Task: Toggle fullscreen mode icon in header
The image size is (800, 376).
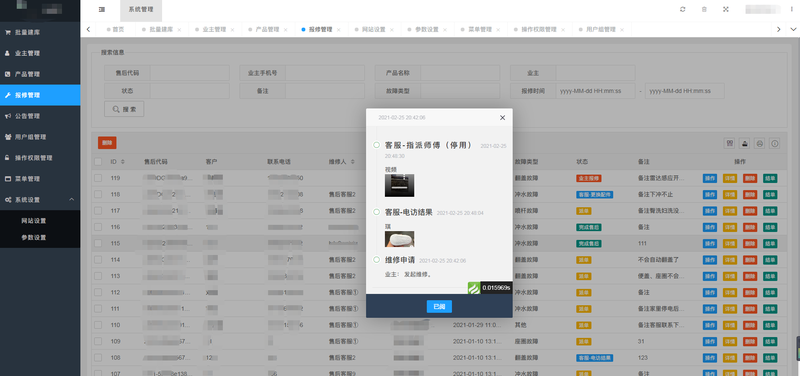Action: click(726, 9)
